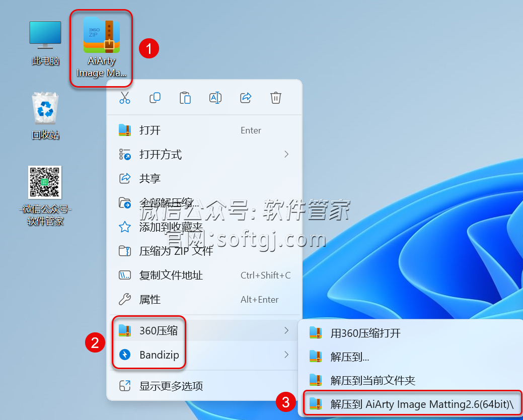
Task: Select the AiArty Image Matting zip file
Action: tap(101, 48)
